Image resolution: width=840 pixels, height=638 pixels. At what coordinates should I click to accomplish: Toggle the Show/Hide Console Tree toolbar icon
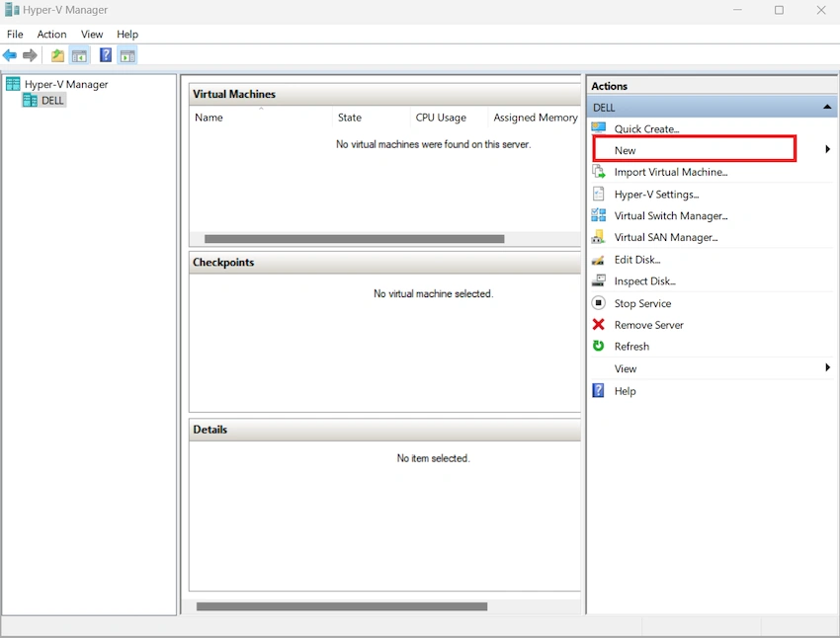[79, 55]
